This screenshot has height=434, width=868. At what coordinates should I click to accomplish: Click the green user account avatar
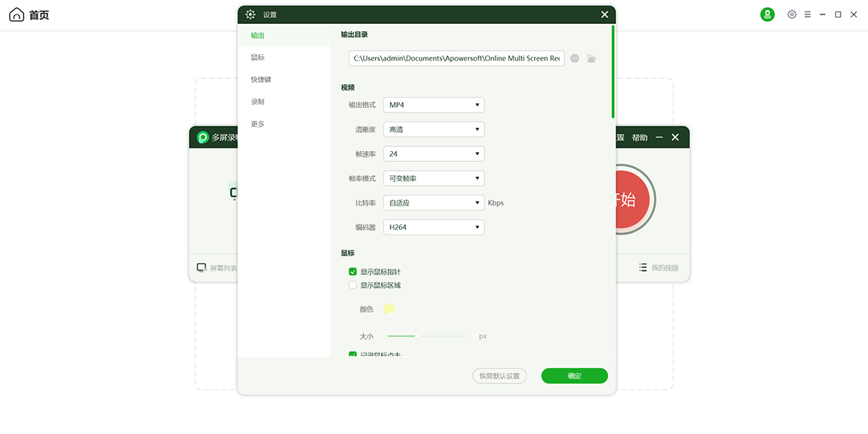pyautogui.click(x=767, y=14)
